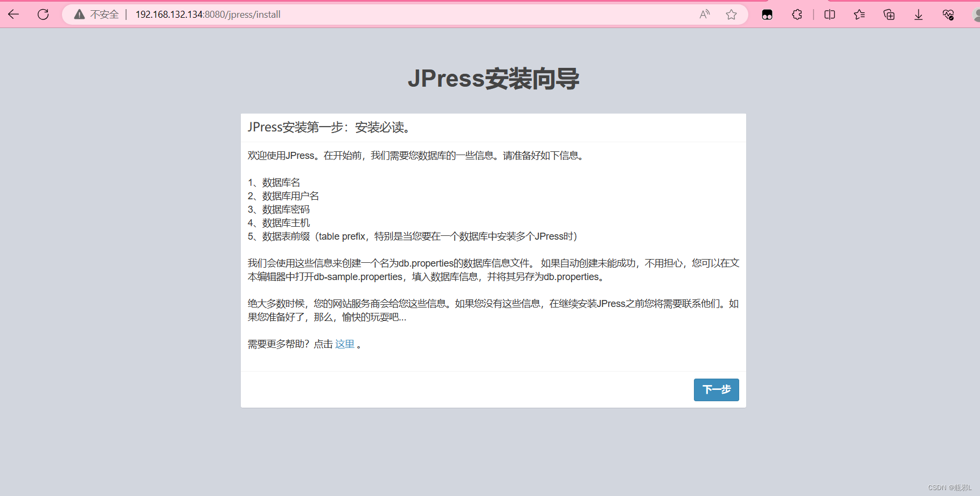Screen dimensions: 980x496
Task: Activate the Read aloud icon
Action: pyautogui.click(x=704, y=15)
